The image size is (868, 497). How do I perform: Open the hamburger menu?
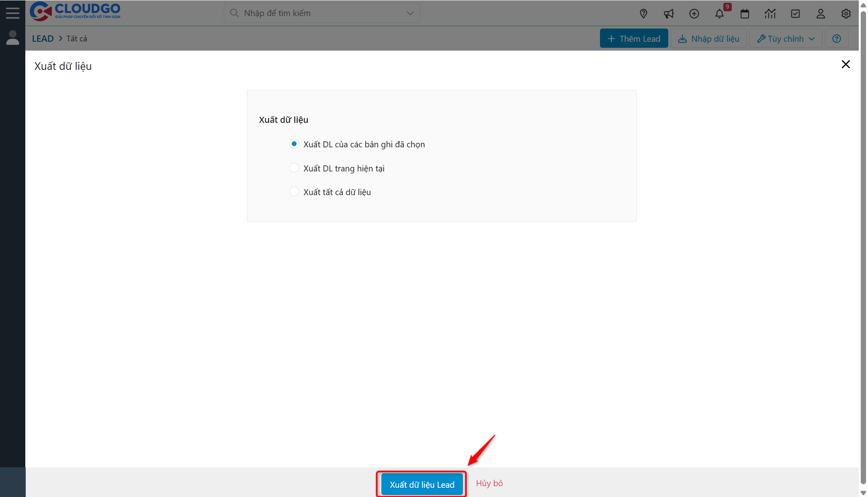point(12,12)
